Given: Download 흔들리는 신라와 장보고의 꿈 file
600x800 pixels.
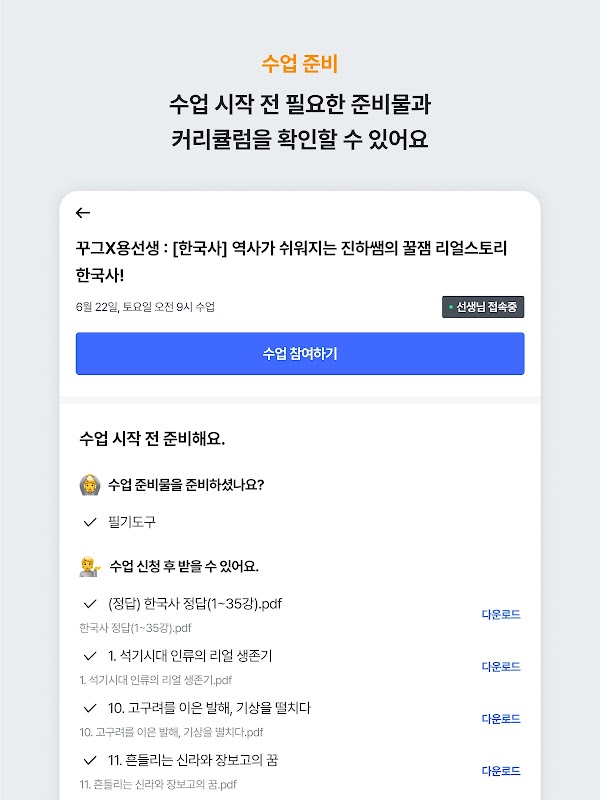Looking at the screenshot, I should [x=501, y=771].
